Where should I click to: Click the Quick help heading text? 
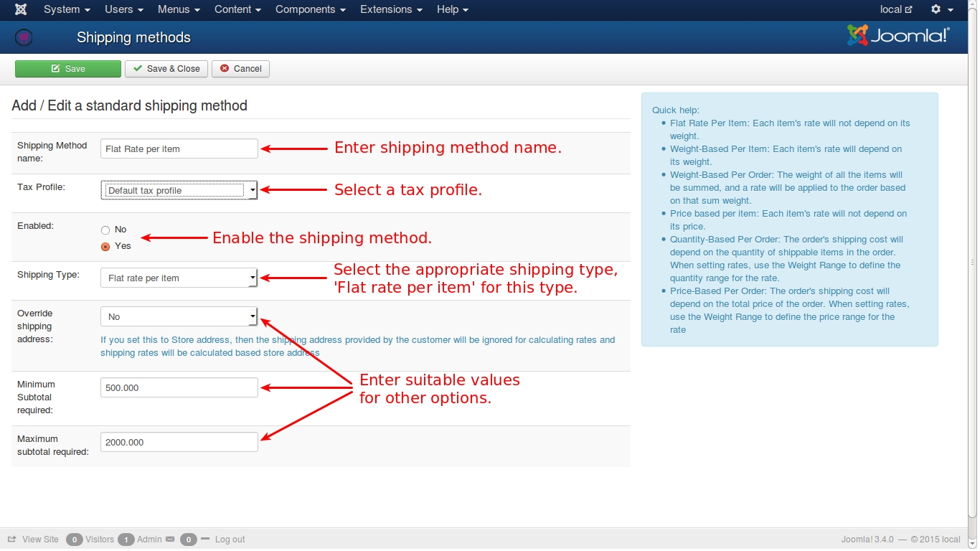[675, 110]
